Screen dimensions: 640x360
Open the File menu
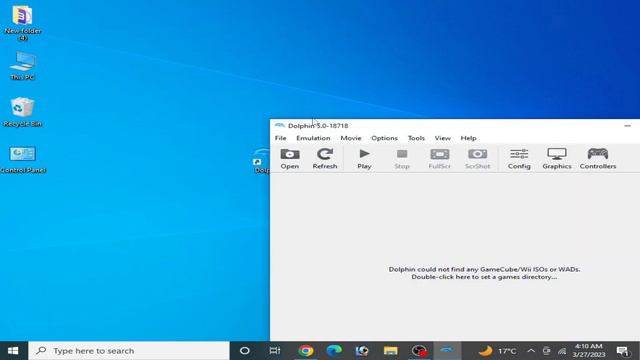coord(280,138)
